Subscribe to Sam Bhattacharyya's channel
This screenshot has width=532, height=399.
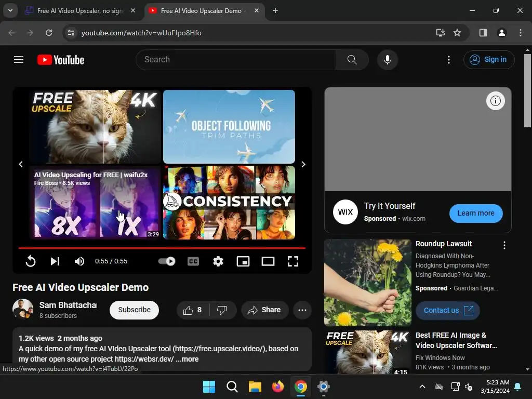tap(134, 310)
